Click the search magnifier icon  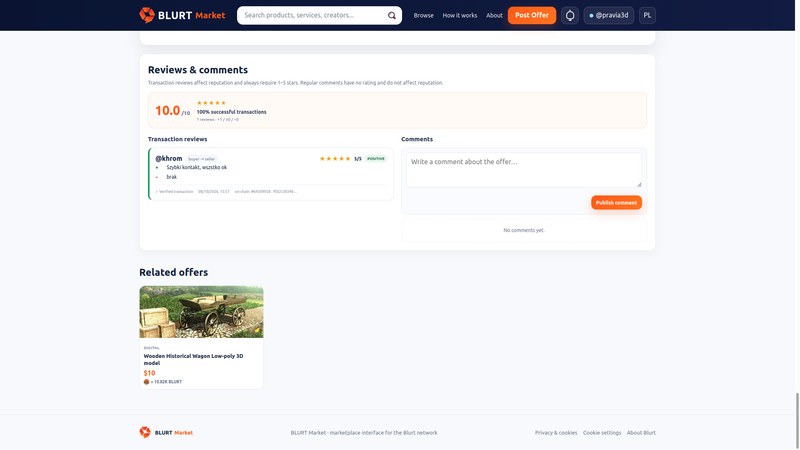(391, 15)
